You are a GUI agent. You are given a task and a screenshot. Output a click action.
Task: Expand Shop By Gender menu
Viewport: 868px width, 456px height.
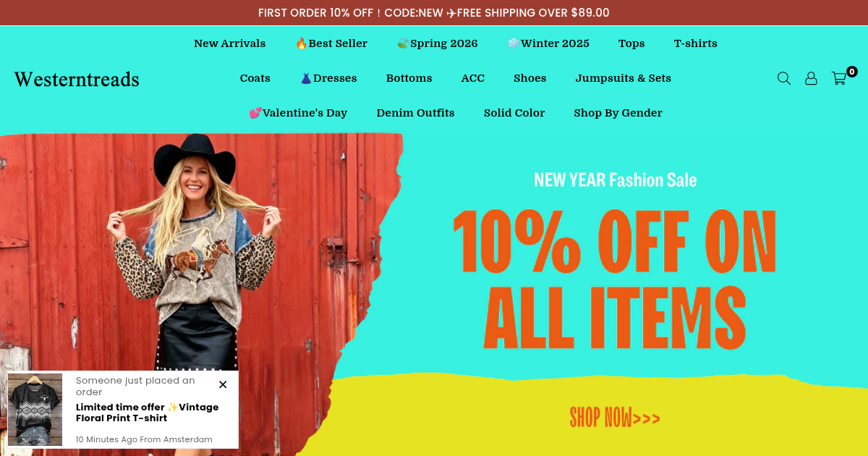(618, 113)
